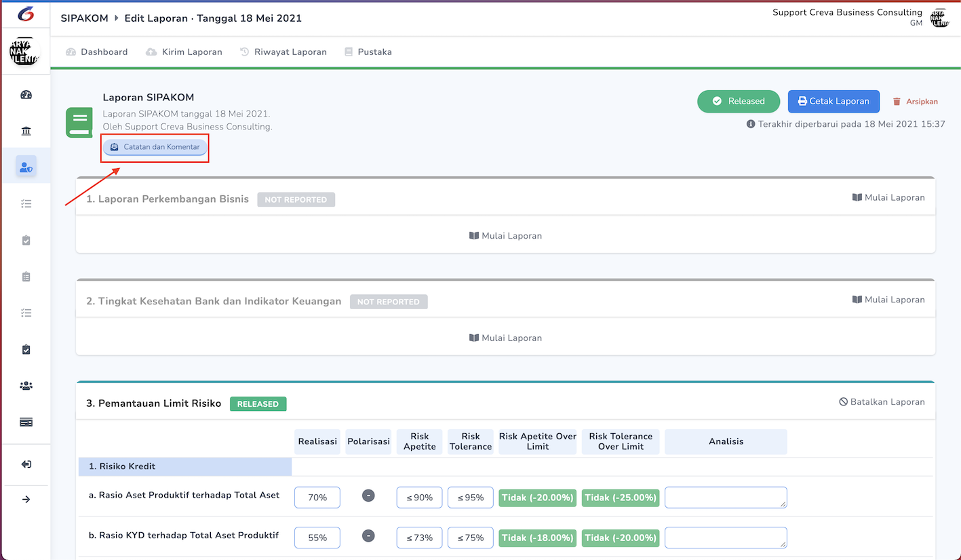The height and width of the screenshot is (560, 961).
Task: Click row label b. Rasio KYD terhadap Total Aset Produktif
Action: (x=184, y=536)
